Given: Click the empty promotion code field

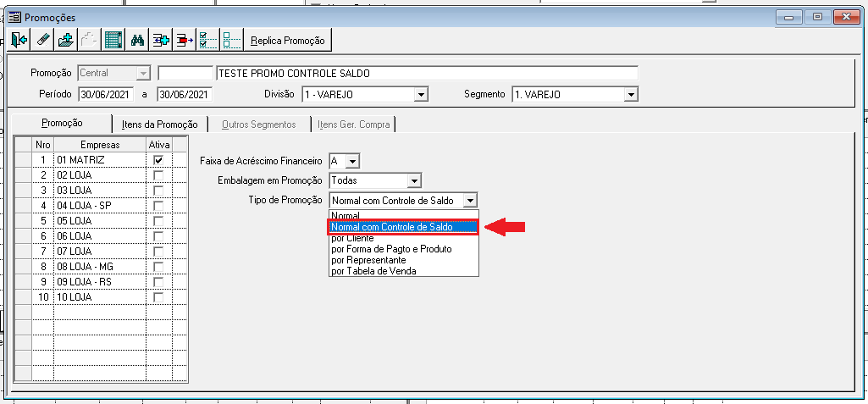Looking at the screenshot, I should pos(185,73).
